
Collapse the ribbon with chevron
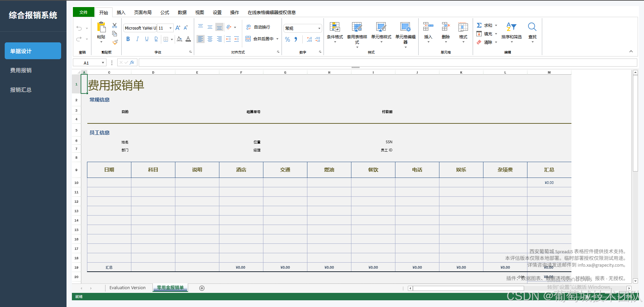coord(631,51)
